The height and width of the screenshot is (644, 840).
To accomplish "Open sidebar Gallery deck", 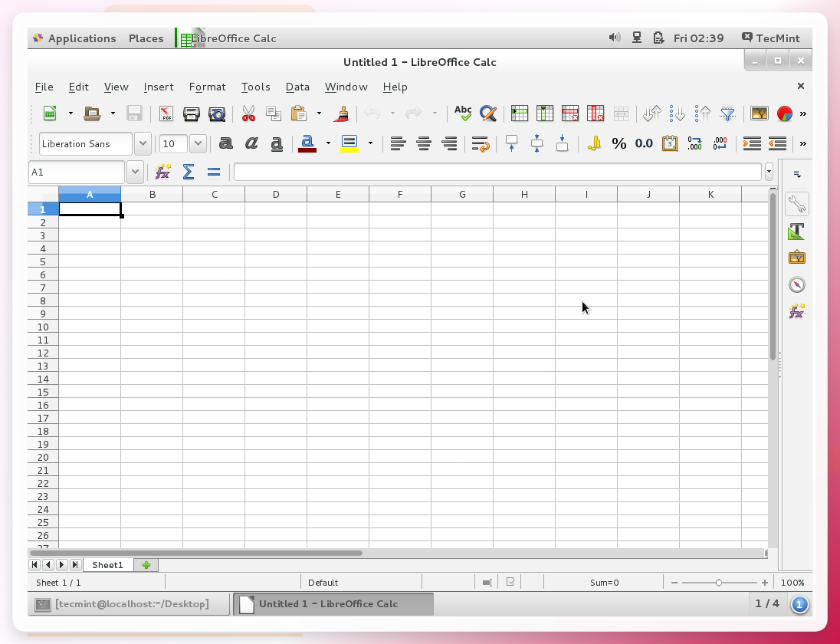I will coord(796,258).
